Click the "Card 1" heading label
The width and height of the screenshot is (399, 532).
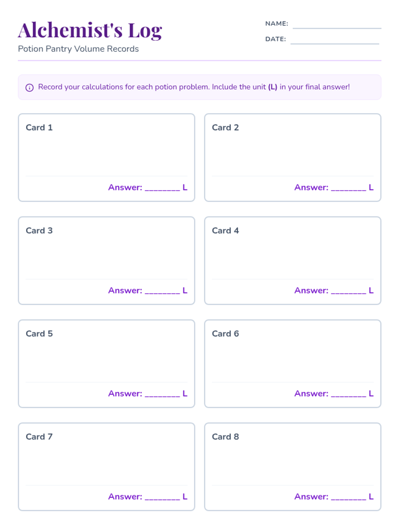(x=39, y=128)
